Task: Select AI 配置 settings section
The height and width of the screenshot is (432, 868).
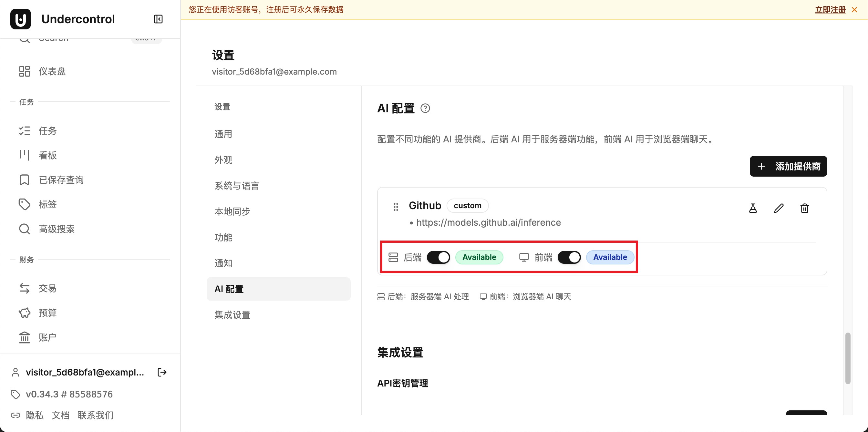Action: click(x=278, y=289)
